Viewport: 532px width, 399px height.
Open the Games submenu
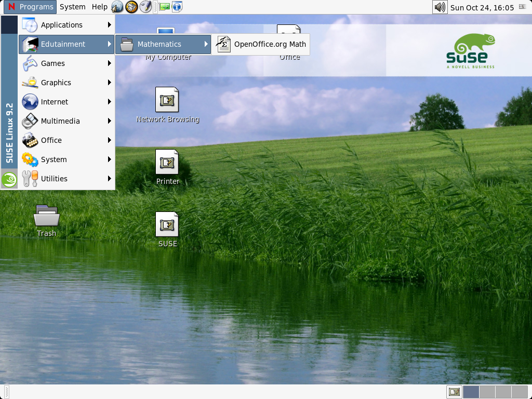point(66,63)
